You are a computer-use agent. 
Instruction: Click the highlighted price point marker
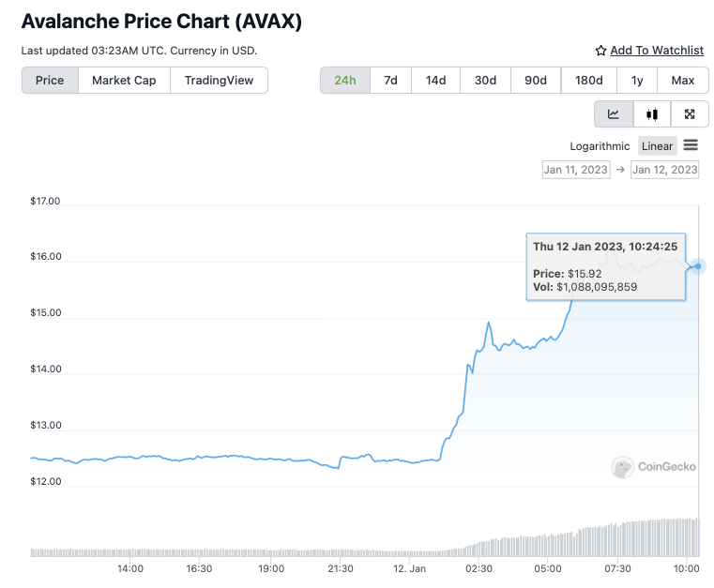point(698,266)
